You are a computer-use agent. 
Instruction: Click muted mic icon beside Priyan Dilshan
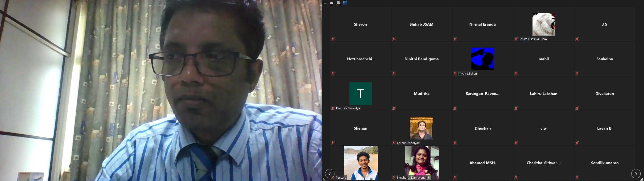[x=455, y=74]
